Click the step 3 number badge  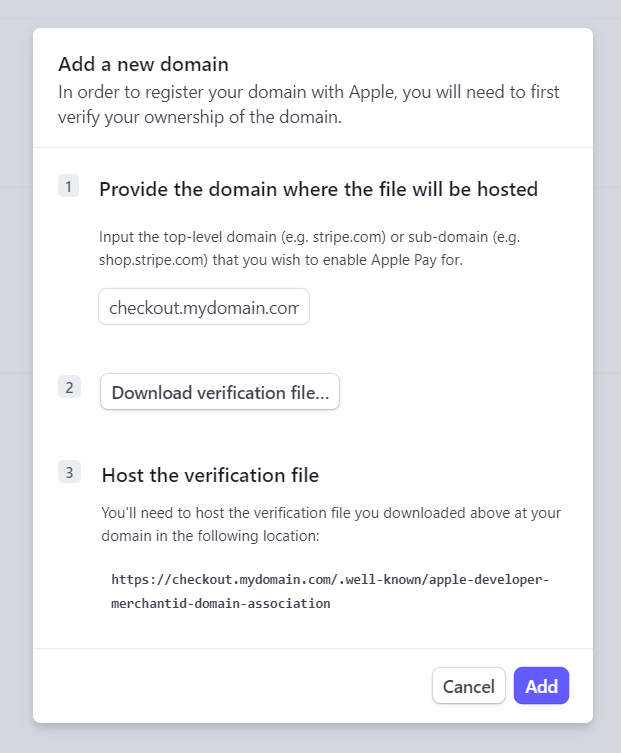click(68, 473)
